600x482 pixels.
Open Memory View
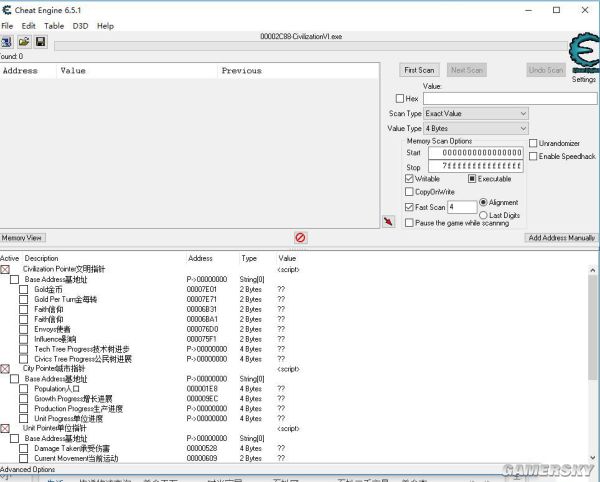pos(22,238)
